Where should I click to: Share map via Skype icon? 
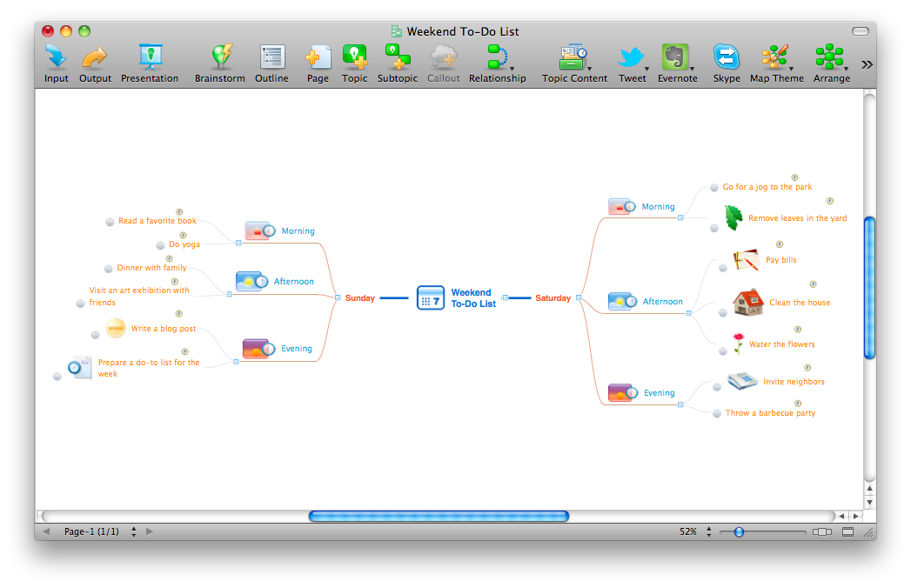click(727, 57)
